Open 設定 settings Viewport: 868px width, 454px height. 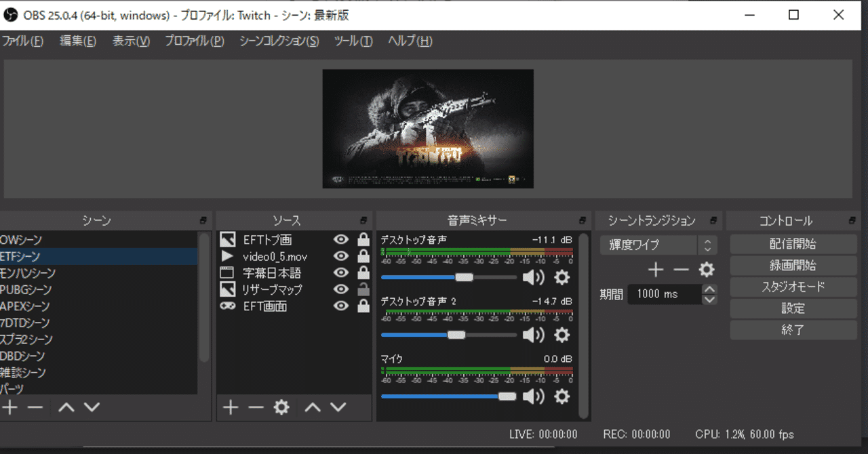coord(793,308)
